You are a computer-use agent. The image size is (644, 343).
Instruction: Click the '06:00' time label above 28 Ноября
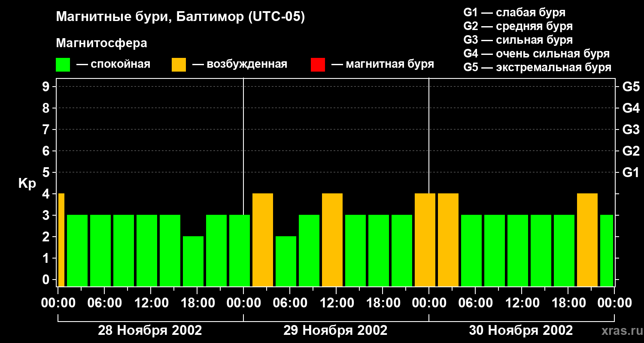[105, 303]
